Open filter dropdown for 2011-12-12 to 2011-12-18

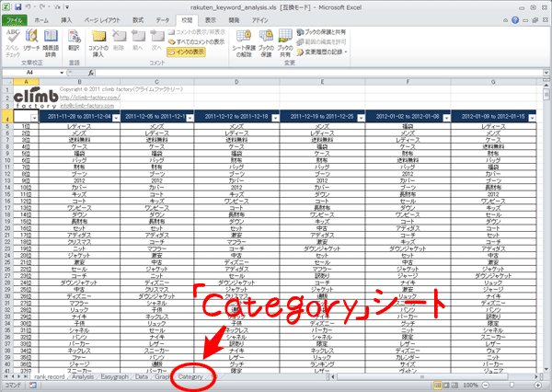275,118
